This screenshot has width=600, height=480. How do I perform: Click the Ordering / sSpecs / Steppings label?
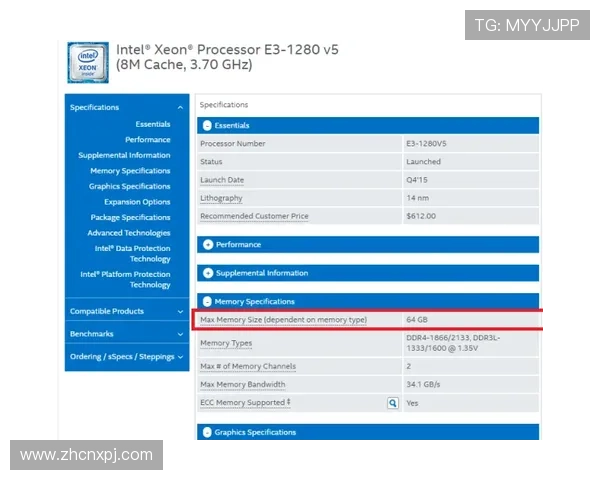point(122,356)
